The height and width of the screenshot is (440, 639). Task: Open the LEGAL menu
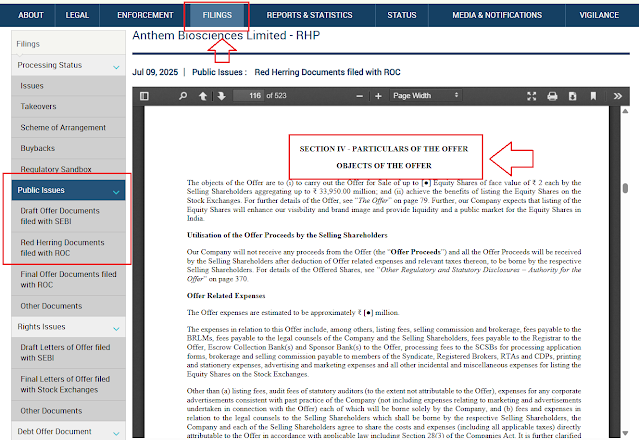point(77,15)
